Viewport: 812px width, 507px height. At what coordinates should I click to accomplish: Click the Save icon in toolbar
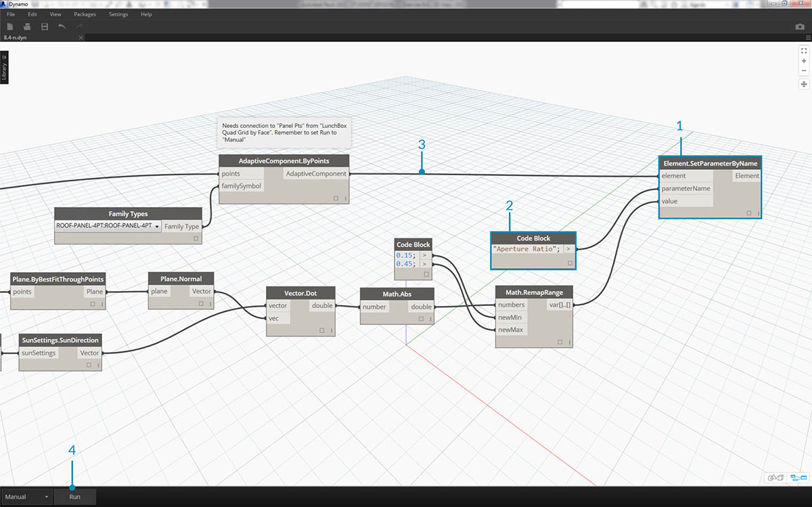click(45, 26)
